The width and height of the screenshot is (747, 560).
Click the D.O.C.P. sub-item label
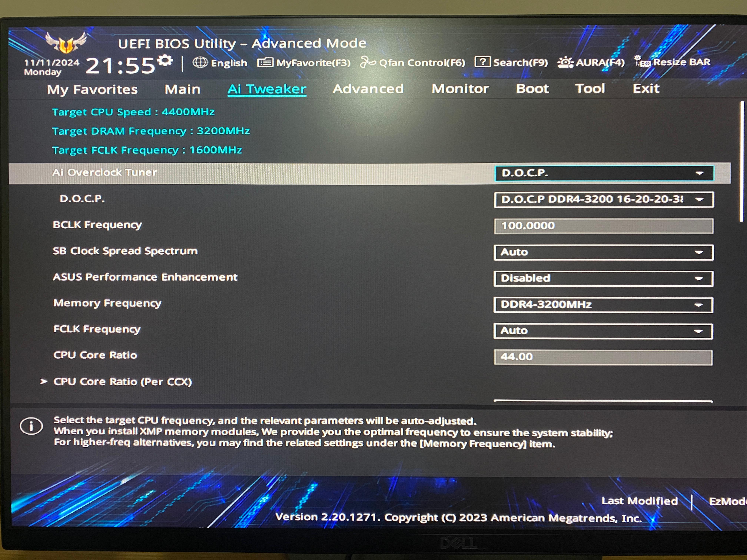[82, 199]
